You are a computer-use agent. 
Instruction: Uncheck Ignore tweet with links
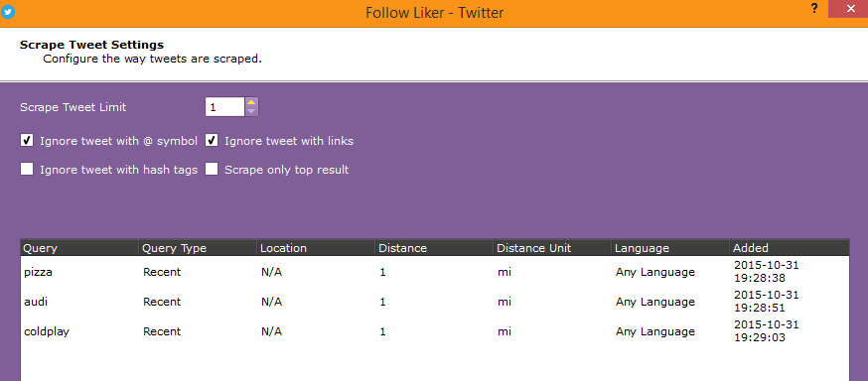point(212,141)
